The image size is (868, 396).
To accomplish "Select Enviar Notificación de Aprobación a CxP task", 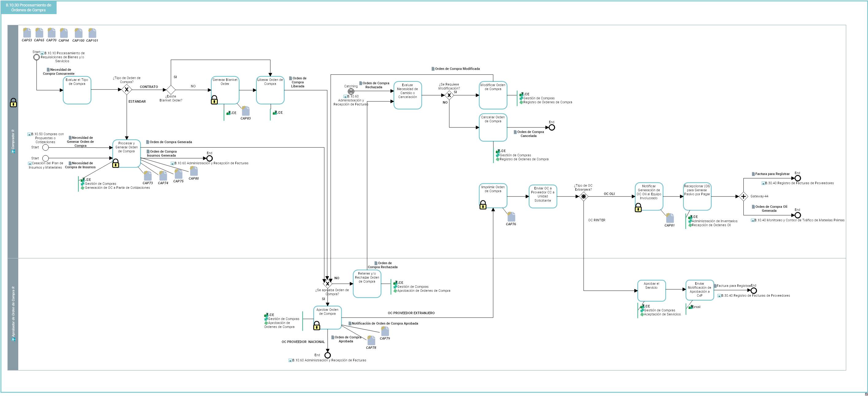I will [700, 290].
